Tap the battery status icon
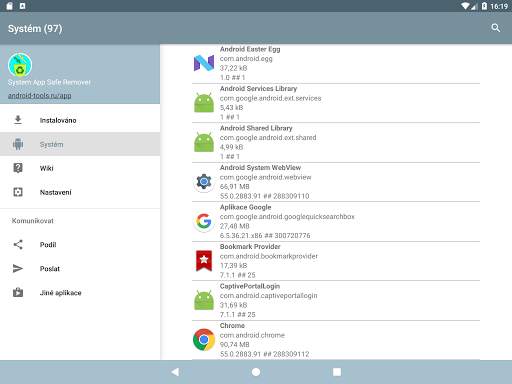This screenshot has width=512, height=384. [484, 6]
